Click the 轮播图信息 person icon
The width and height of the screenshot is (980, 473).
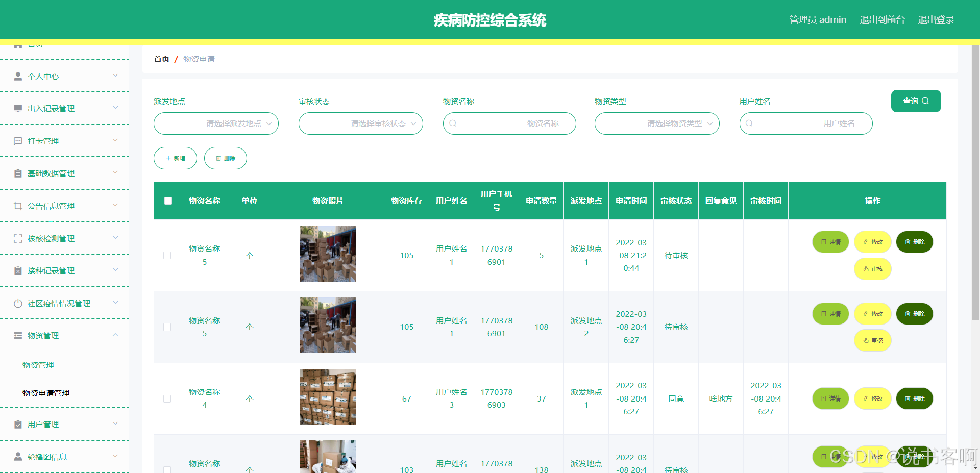(x=18, y=456)
